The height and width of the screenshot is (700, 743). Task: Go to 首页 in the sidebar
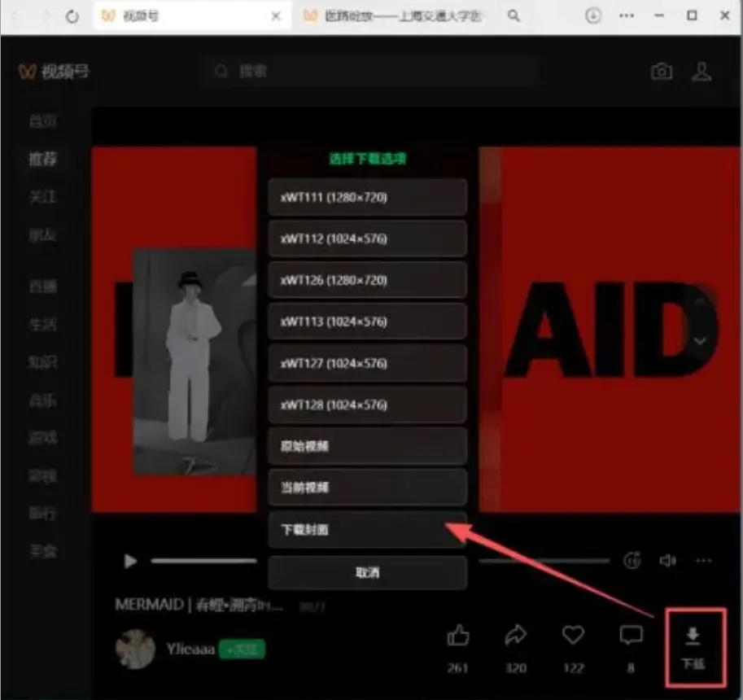point(42,121)
